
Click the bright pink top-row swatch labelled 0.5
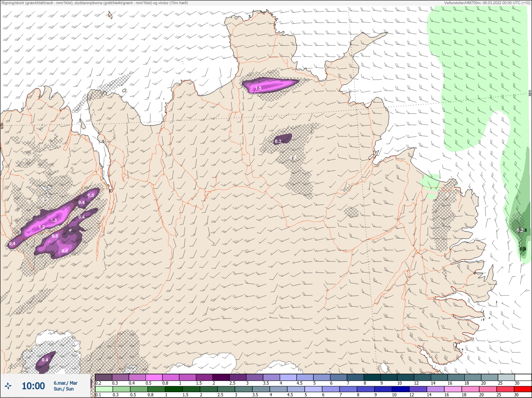click(154, 377)
